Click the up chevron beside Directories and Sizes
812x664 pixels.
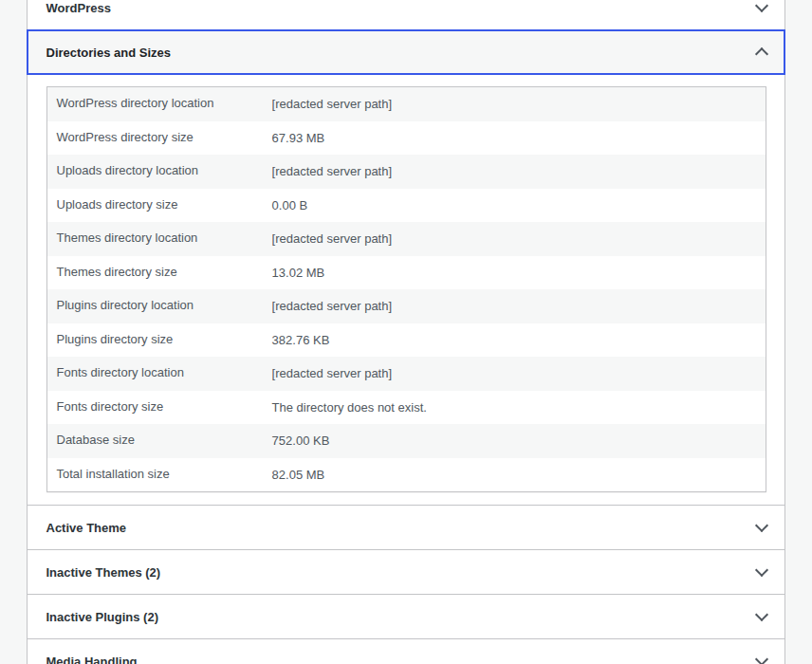tap(761, 52)
